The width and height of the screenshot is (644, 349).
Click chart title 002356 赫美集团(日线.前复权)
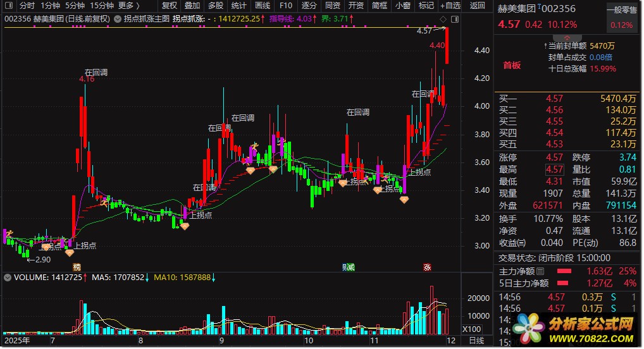(x=57, y=19)
